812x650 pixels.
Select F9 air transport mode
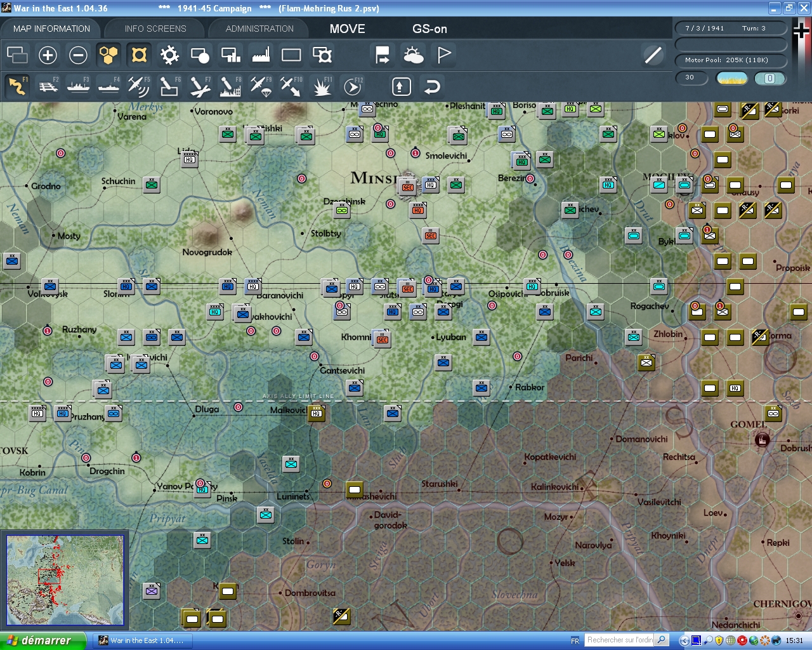[x=261, y=86]
